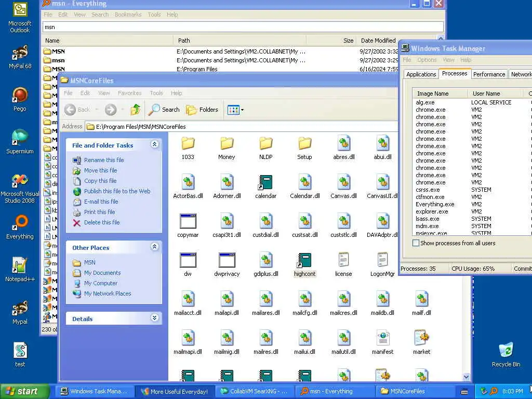Collapse the Other Places panel
Image resolution: width=532 pixels, height=399 pixels.
click(x=154, y=247)
